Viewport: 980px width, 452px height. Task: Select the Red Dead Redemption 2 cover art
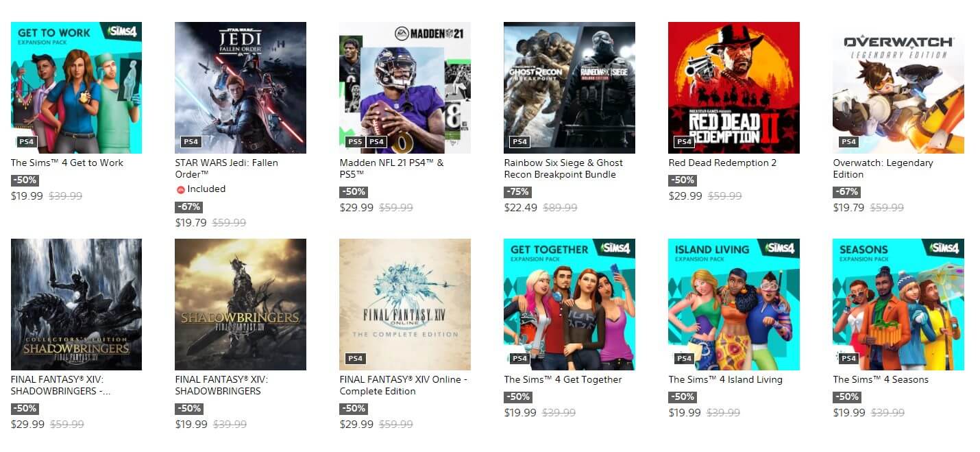[734, 88]
